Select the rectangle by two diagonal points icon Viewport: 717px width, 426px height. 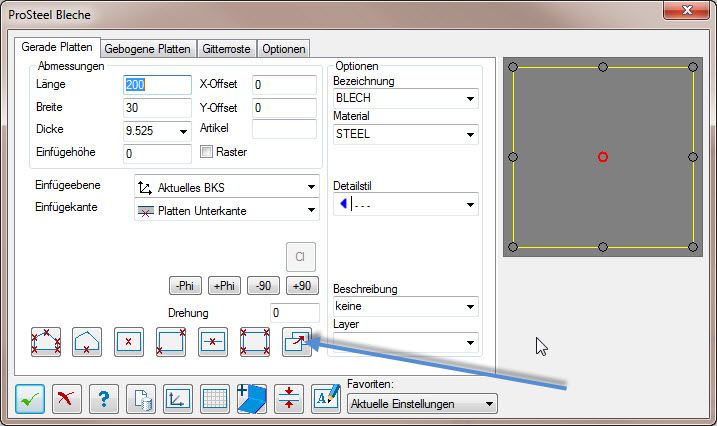(171, 342)
